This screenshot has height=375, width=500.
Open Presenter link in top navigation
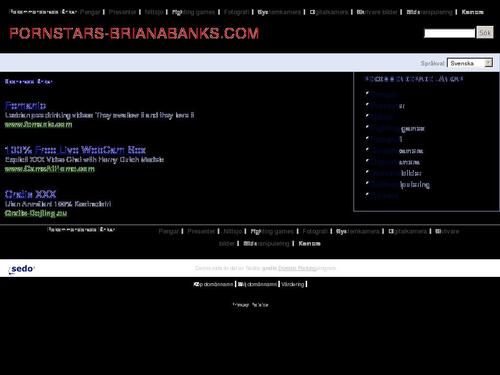pos(122,12)
